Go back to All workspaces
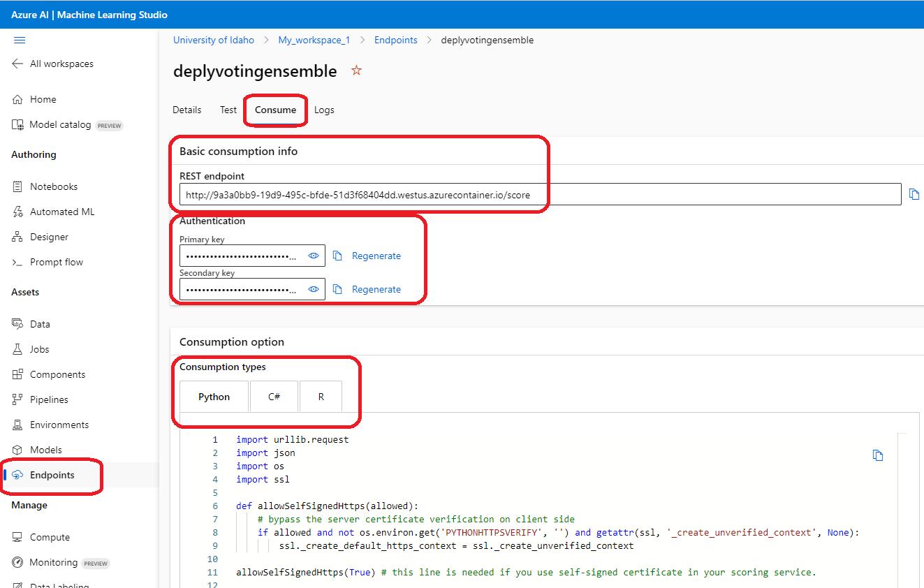Screen dimensions: 924x588 (x=53, y=64)
